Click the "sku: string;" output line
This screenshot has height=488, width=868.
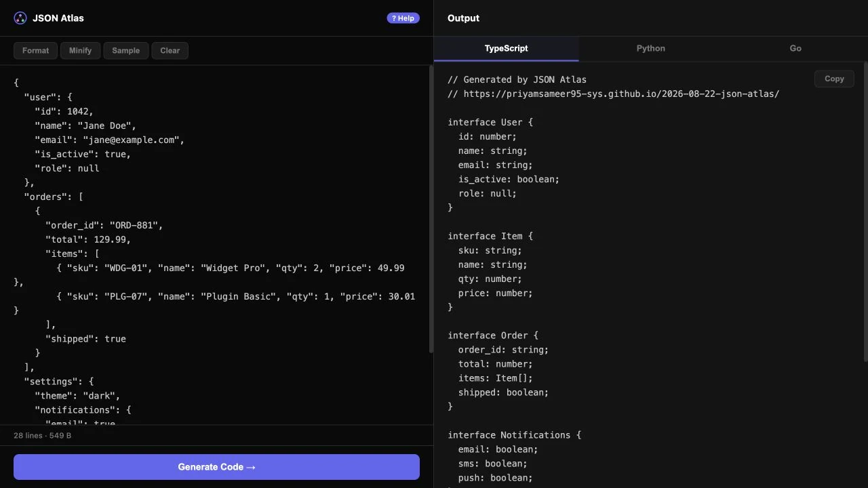(490, 250)
